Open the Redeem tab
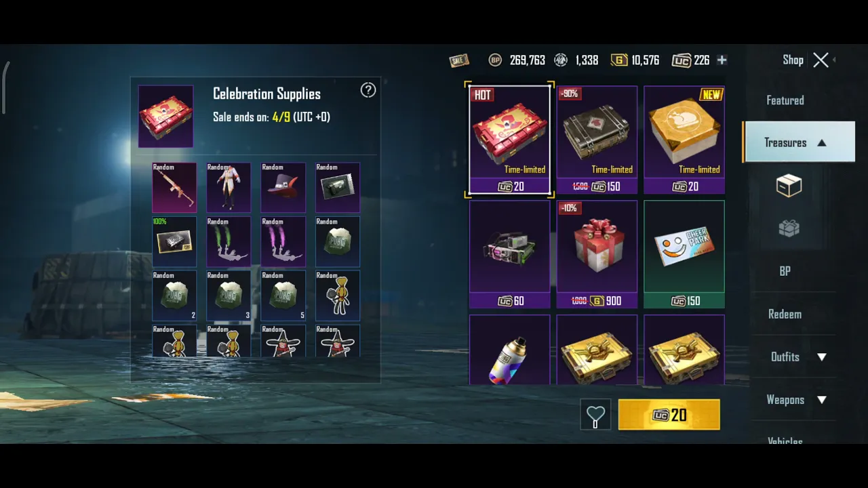 click(x=785, y=314)
